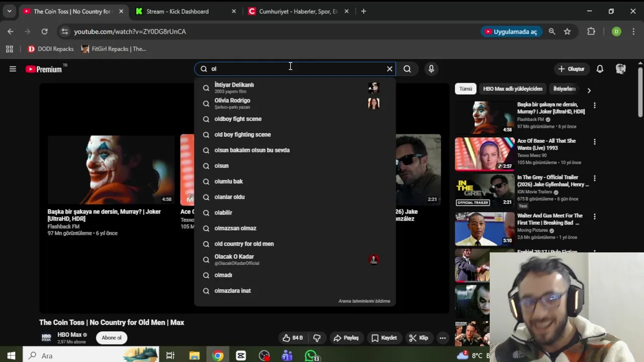This screenshot has width=644, height=362.
Task: Pick the olmazlara inat suggestion
Action: [295, 291]
